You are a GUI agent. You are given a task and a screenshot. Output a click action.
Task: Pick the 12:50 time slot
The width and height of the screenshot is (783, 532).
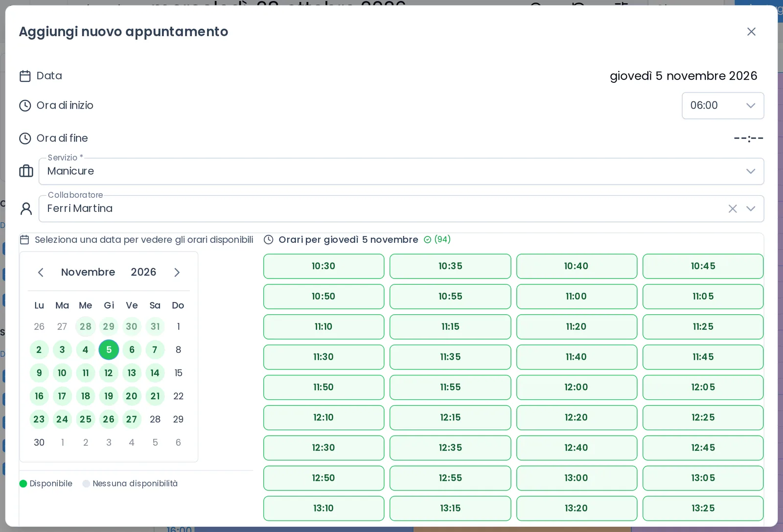323,478
